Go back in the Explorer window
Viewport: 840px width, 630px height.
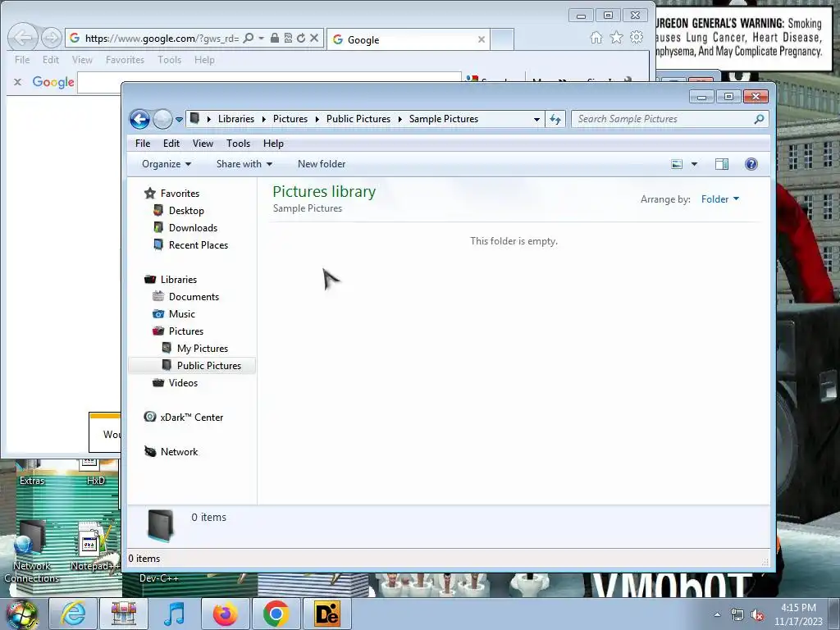click(139, 119)
